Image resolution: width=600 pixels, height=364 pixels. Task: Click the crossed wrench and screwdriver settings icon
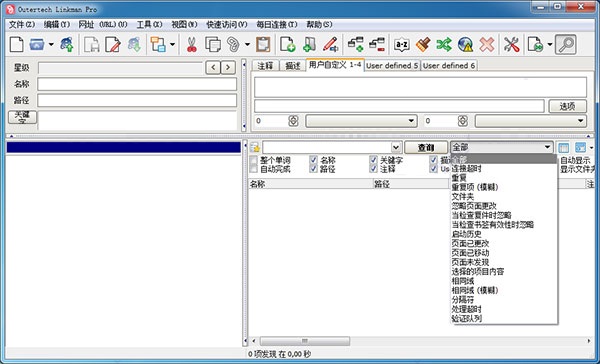511,44
